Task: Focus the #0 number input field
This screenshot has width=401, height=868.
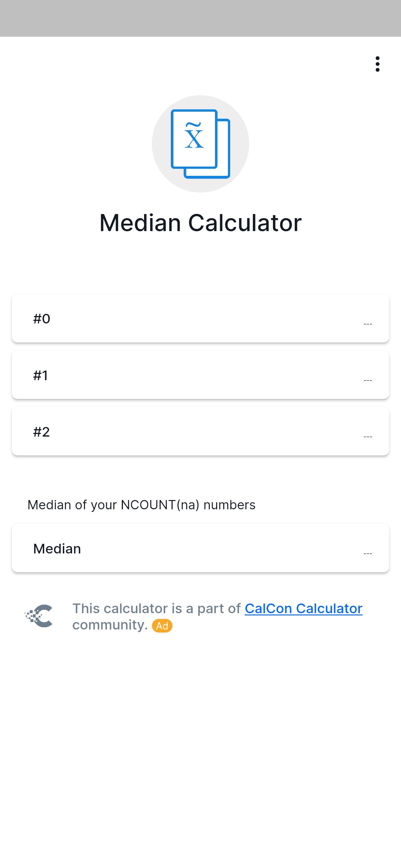Action: tap(200, 318)
